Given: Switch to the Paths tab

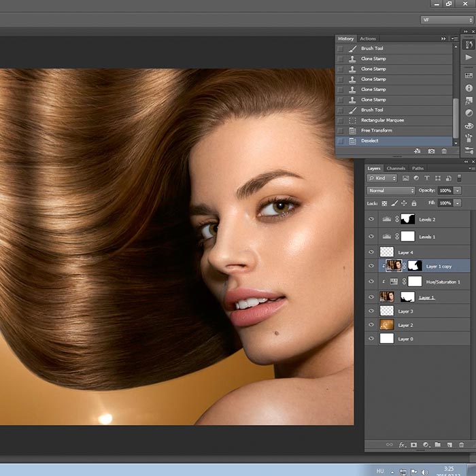Looking at the screenshot, I should (x=418, y=168).
